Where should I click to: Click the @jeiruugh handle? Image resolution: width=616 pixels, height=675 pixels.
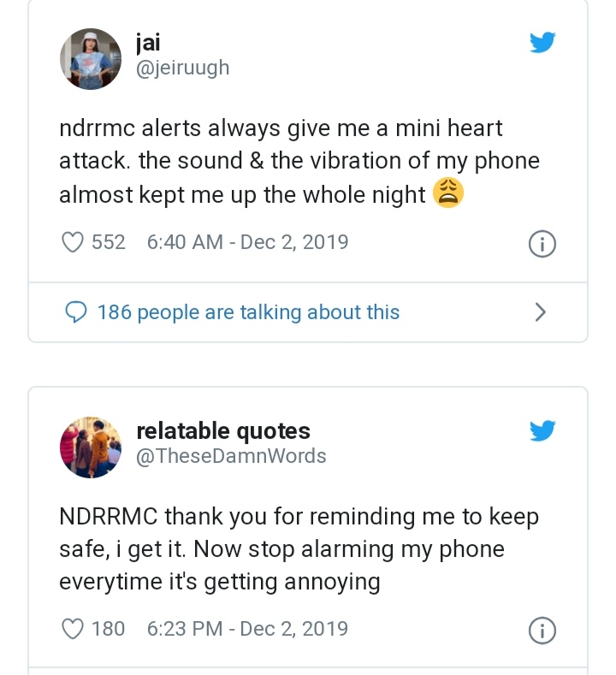tap(182, 68)
